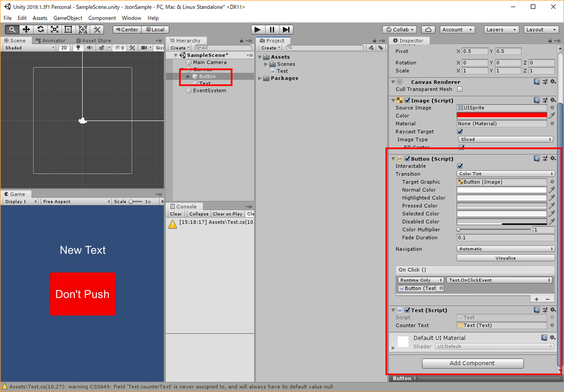The height and width of the screenshot is (392, 564).
Task: Open Source Image object picker
Action: (x=552, y=108)
